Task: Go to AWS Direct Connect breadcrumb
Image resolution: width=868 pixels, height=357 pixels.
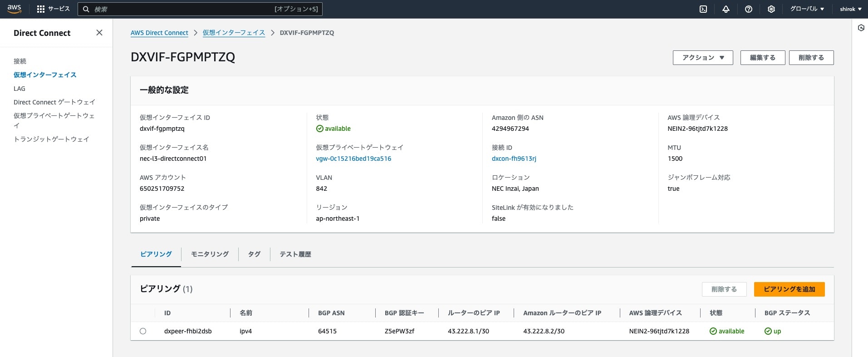Action: tap(159, 33)
